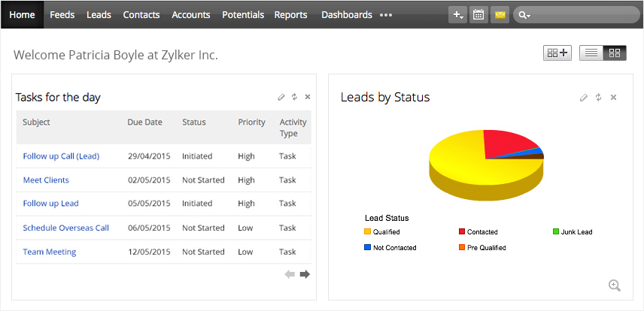Click the Junk Lead green legend swatch
The image size is (644, 311).
click(556, 232)
